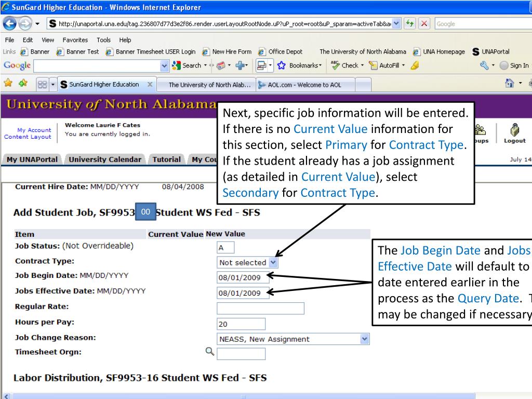
Task: Open the Job Change Reason dropdown
Action: click(293, 339)
